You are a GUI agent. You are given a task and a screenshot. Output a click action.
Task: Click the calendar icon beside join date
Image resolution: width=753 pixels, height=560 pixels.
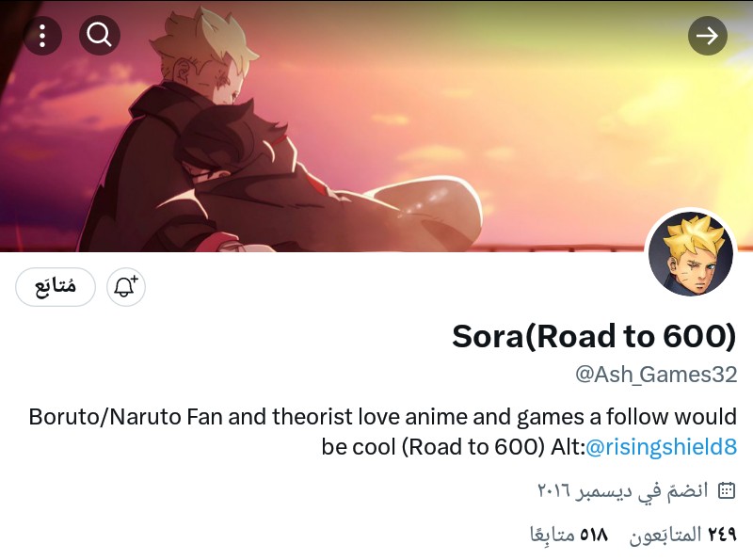(x=726, y=491)
